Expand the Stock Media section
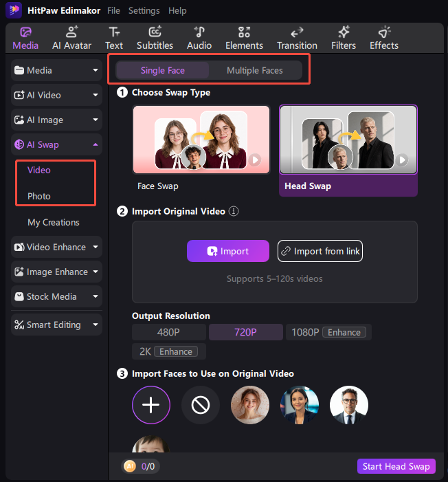 56,296
